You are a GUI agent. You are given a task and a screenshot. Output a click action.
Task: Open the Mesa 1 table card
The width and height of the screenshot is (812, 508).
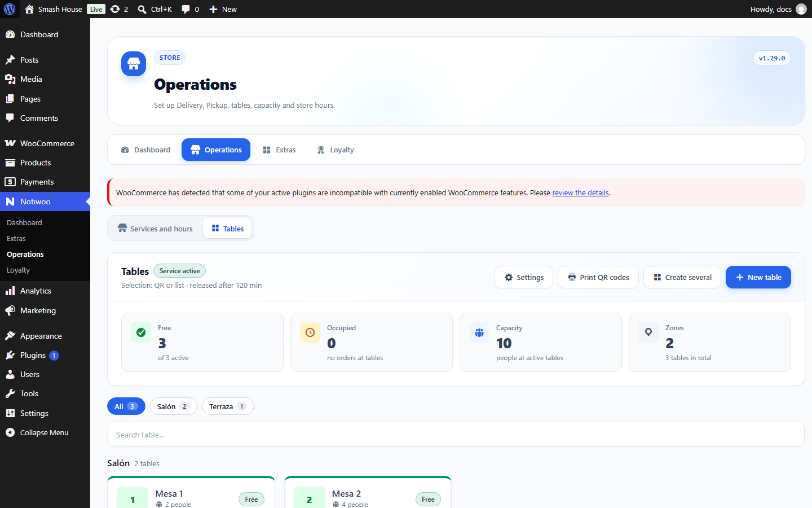(x=191, y=493)
